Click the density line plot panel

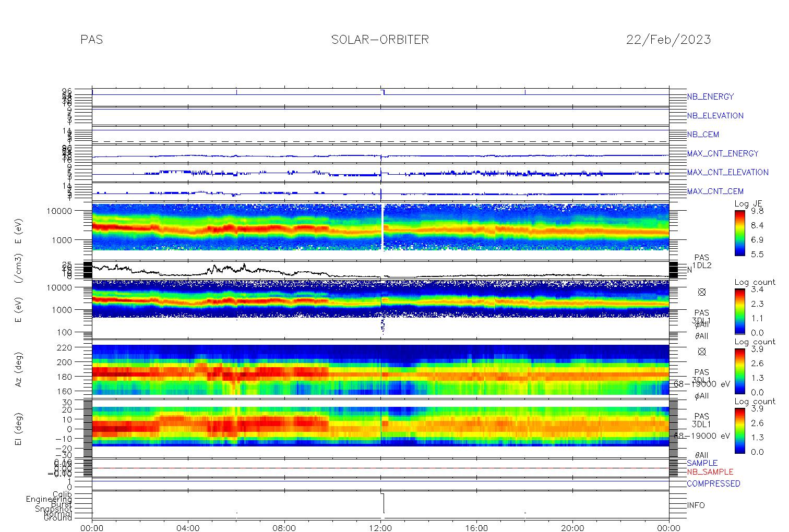click(x=380, y=270)
